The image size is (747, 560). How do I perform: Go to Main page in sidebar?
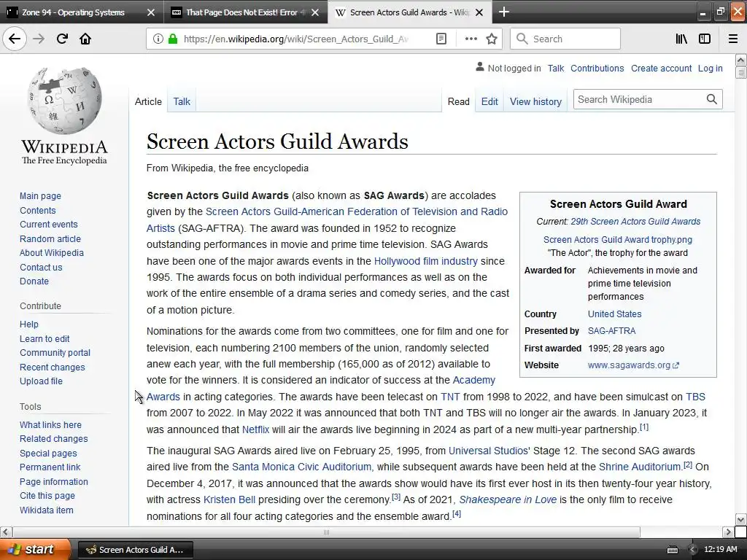41,195
